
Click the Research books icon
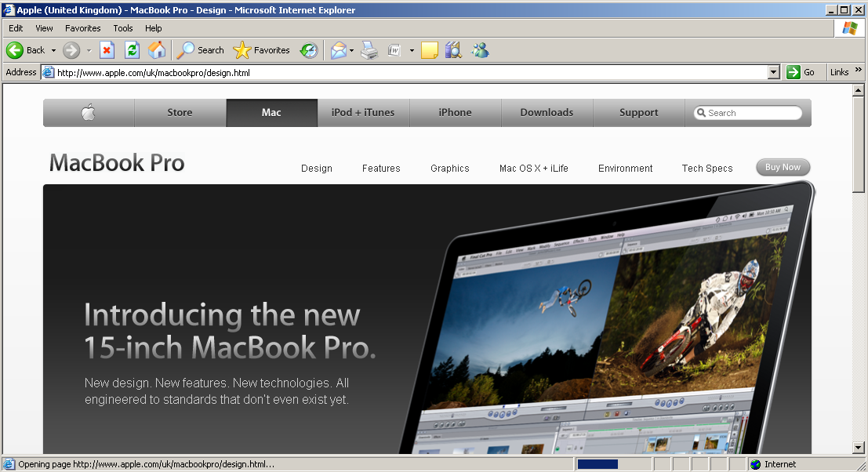pyautogui.click(x=453, y=50)
